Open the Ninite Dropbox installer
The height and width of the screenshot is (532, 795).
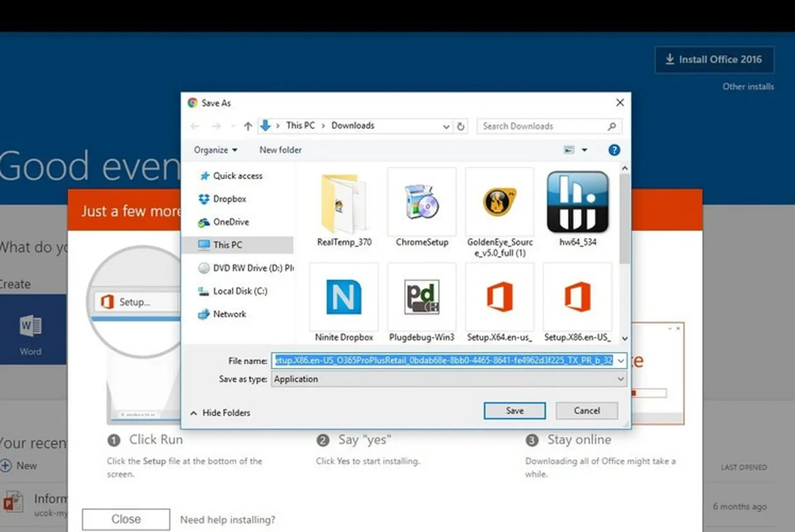344,297
